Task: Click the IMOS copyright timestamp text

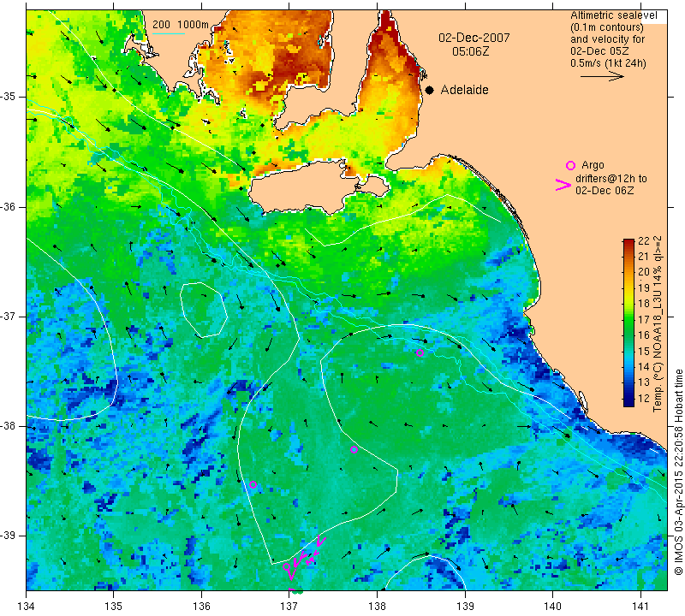Action: 678,472
